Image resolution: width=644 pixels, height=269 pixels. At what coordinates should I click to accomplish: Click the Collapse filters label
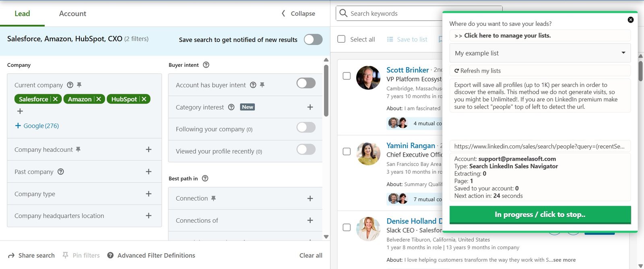(x=303, y=14)
